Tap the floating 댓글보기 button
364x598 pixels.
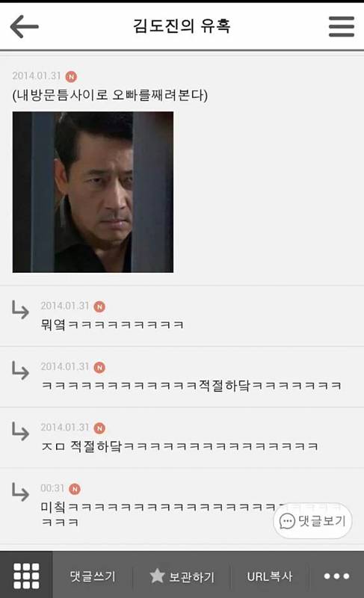[x=312, y=521]
